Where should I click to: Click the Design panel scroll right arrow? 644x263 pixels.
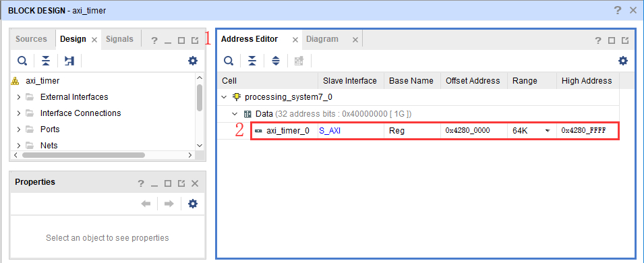click(189, 155)
